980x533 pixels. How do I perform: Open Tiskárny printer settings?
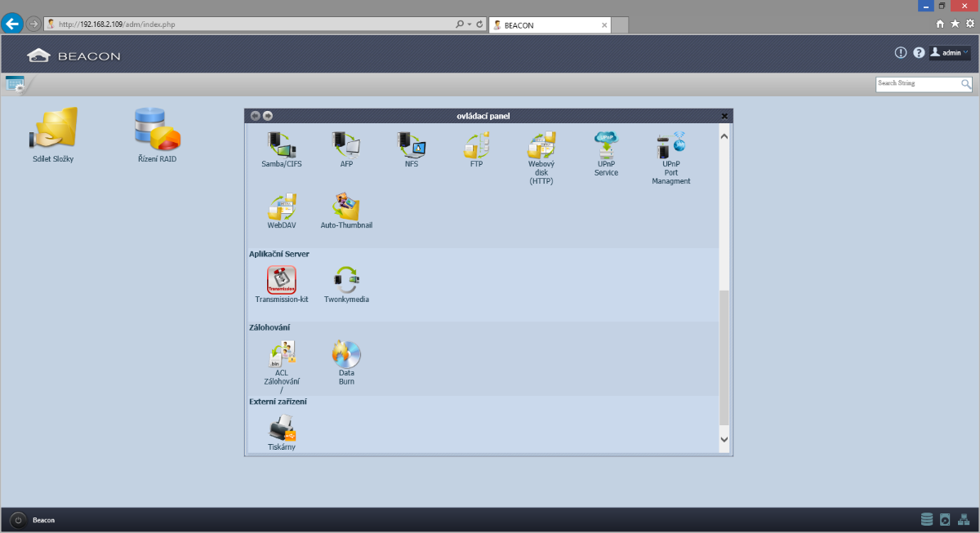coord(281,429)
